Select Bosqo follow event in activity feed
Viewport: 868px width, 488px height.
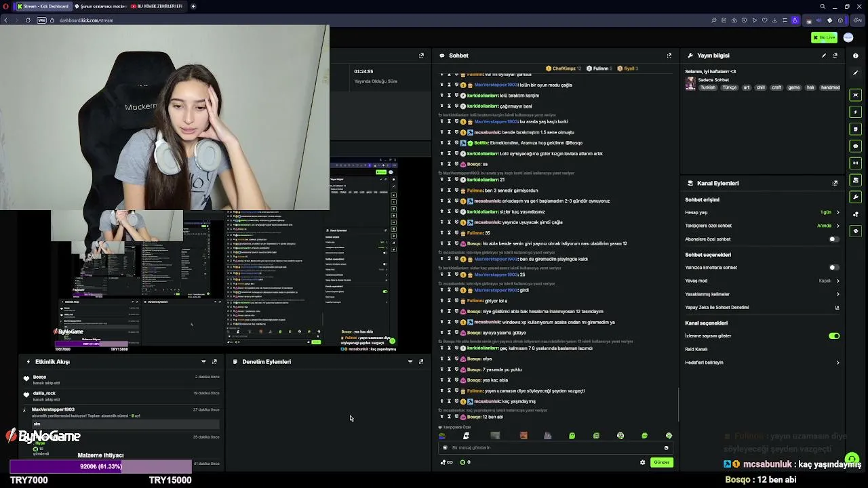click(x=122, y=380)
